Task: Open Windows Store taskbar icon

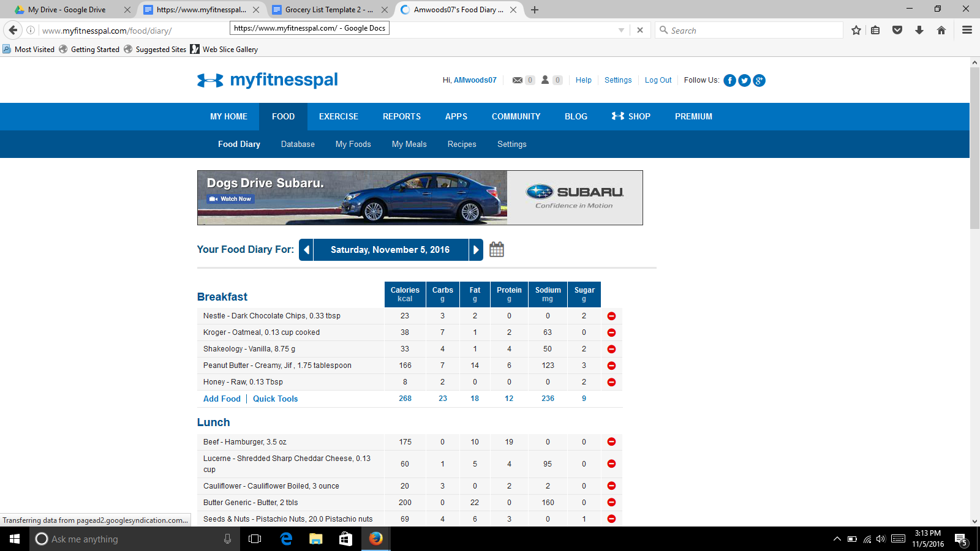Action: (x=345, y=539)
